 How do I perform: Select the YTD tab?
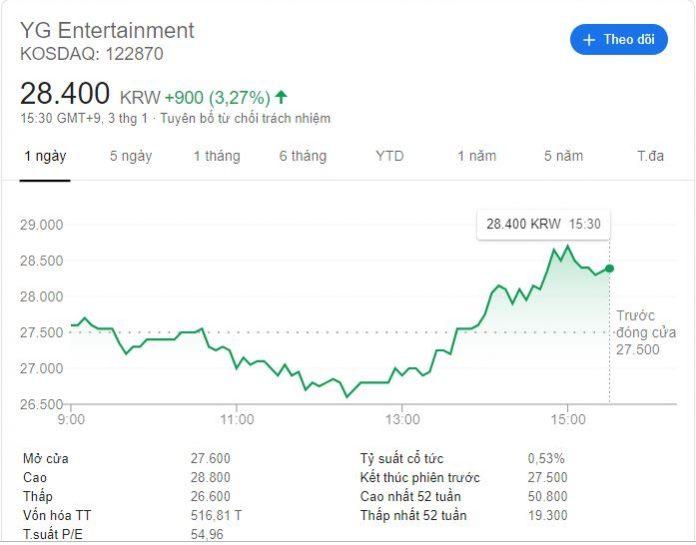pyautogui.click(x=389, y=156)
